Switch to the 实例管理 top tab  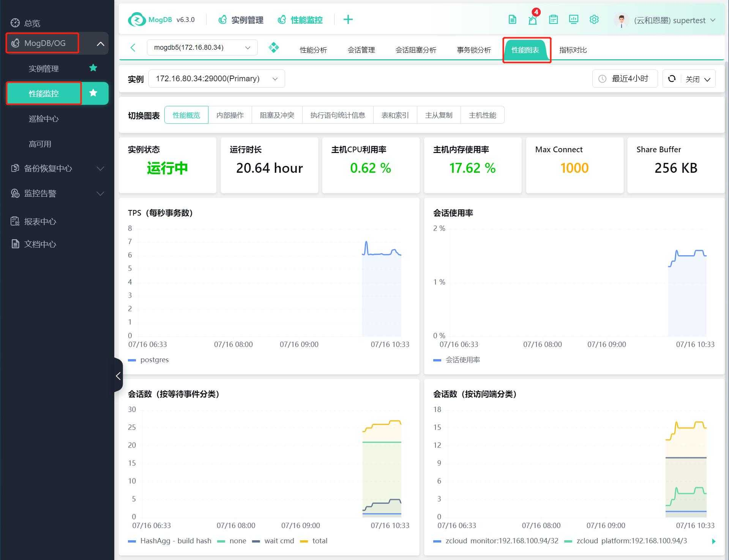tap(241, 20)
